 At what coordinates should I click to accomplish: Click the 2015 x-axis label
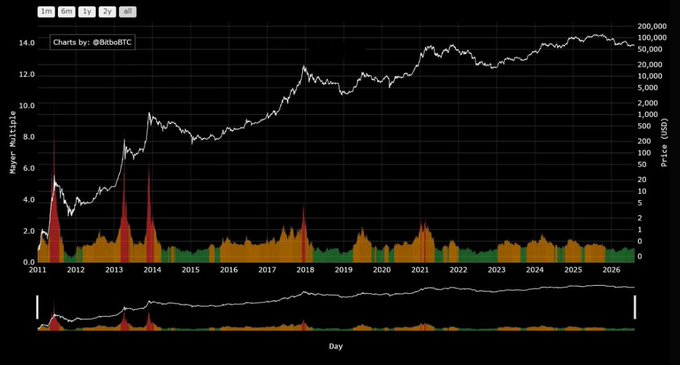click(190, 270)
